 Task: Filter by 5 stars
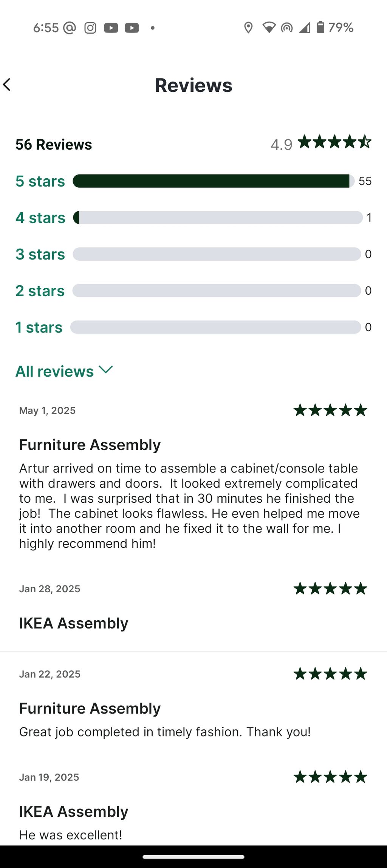point(40,181)
